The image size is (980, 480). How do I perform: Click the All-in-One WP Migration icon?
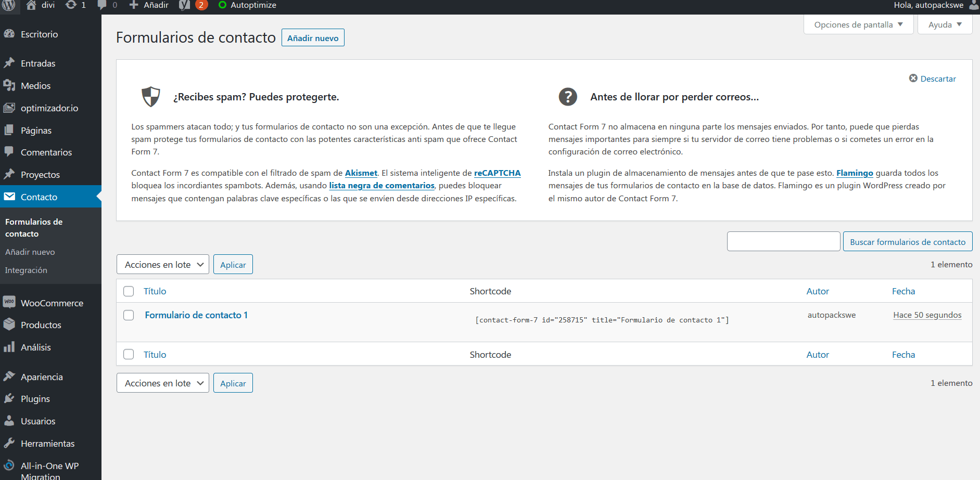click(x=9, y=465)
